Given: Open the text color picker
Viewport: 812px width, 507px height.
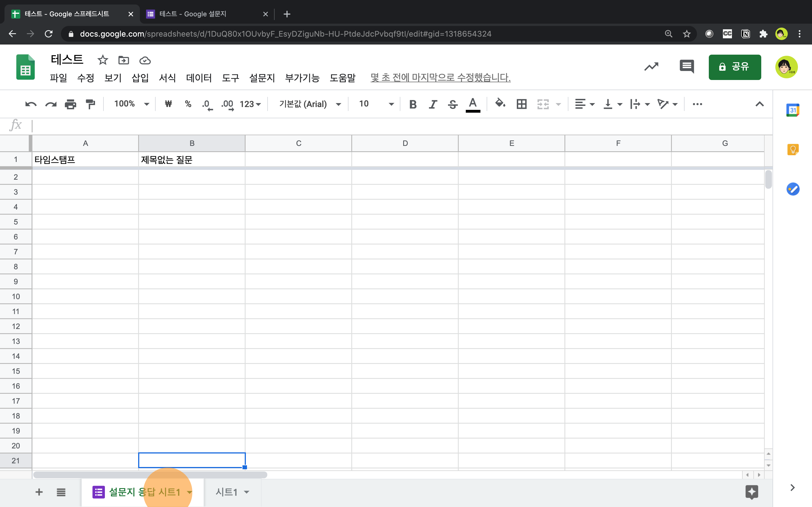Looking at the screenshot, I should (473, 104).
